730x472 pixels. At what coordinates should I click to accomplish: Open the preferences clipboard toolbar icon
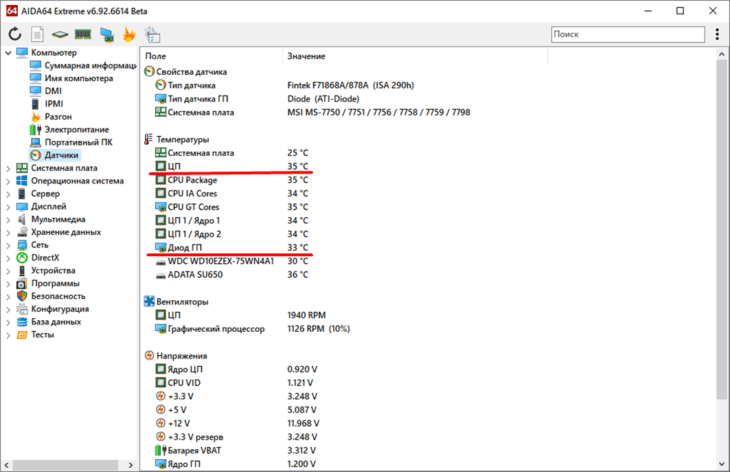pyautogui.click(x=152, y=35)
